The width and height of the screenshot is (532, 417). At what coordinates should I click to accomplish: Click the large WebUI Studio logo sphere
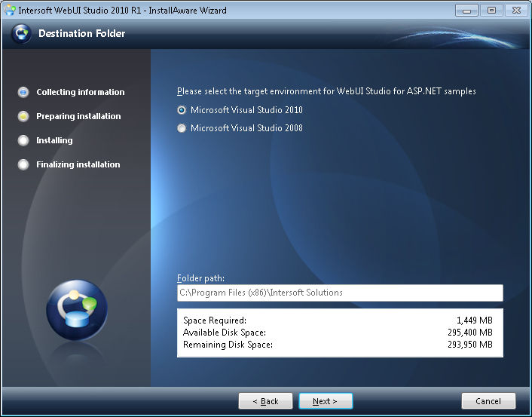click(x=76, y=309)
